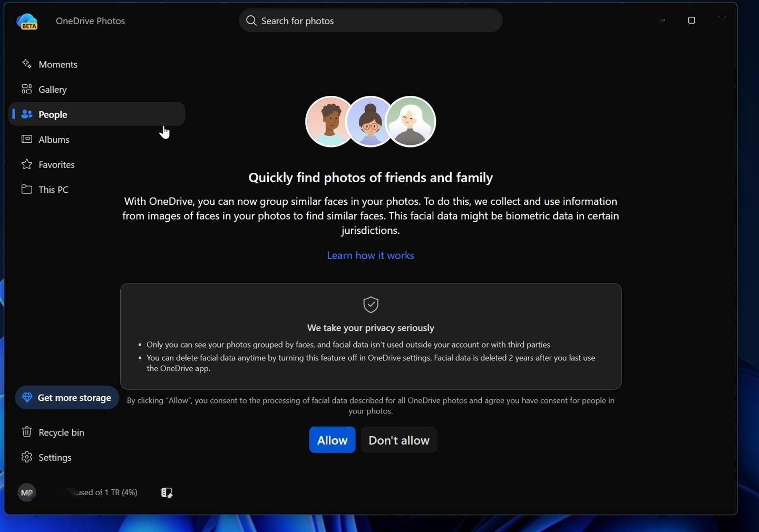Image resolution: width=759 pixels, height=532 pixels.
Task: Browse This PC photos folder
Action: click(x=97, y=190)
